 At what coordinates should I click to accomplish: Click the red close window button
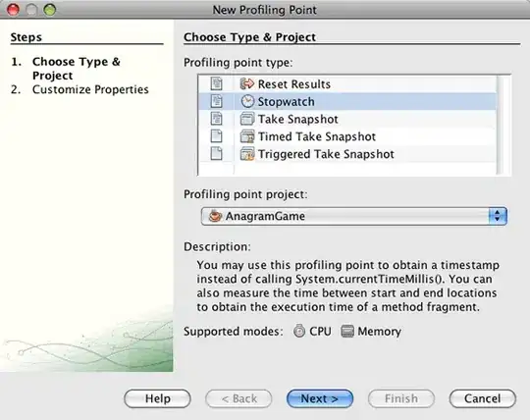click(13, 10)
